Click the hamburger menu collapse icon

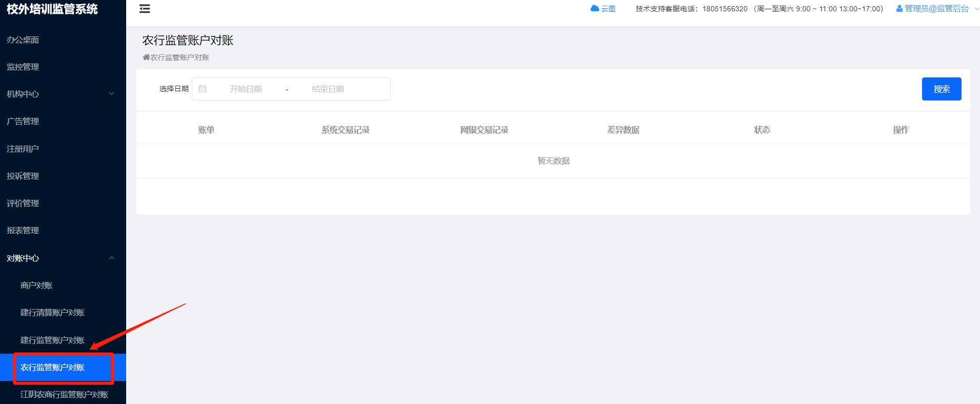click(x=145, y=9)
